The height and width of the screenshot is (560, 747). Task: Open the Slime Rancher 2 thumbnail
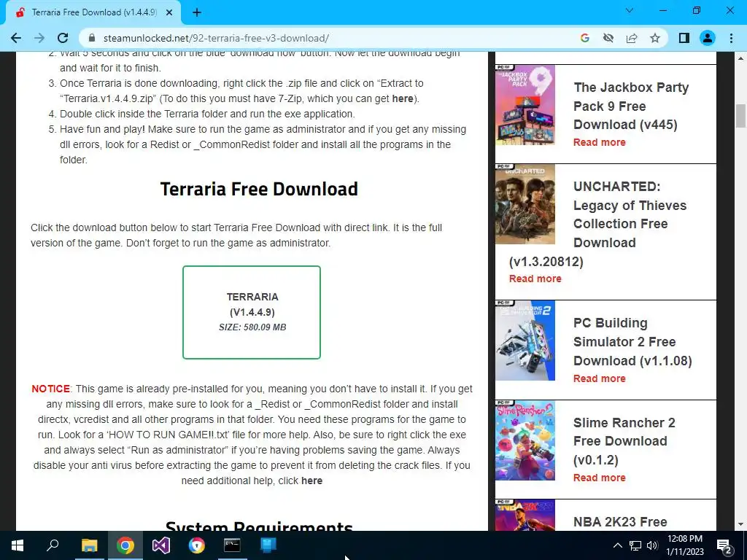[525, 440]
